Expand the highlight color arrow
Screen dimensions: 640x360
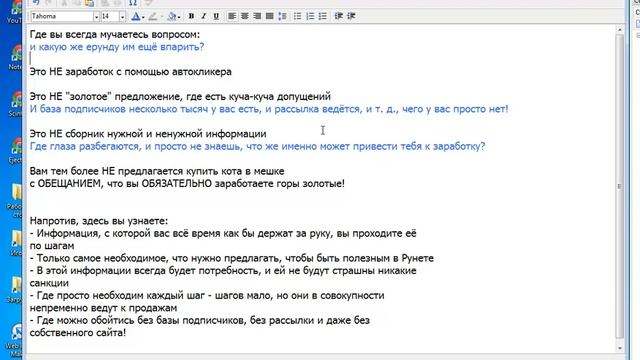[x=161, y=17]
